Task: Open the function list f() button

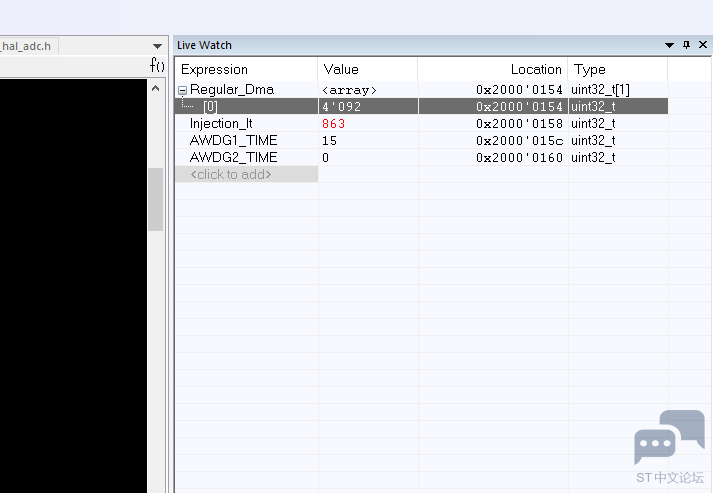Action: [157, 65]
